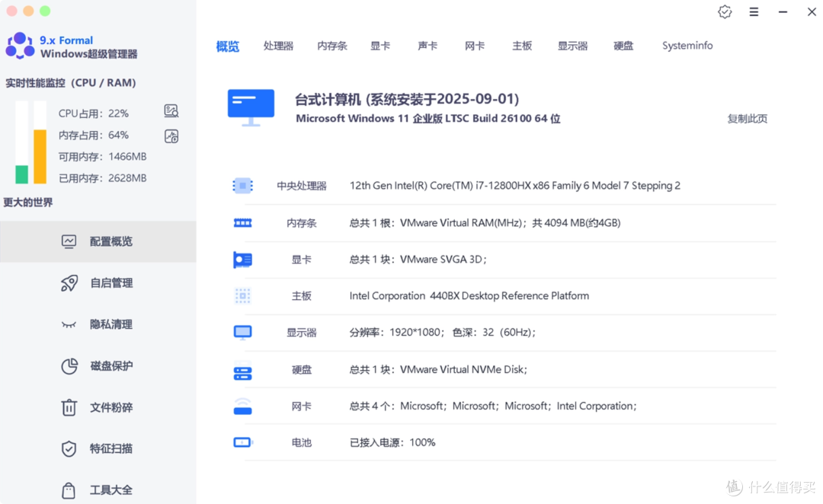Click the app logo beside 9.x Formal

pos(20,46)
